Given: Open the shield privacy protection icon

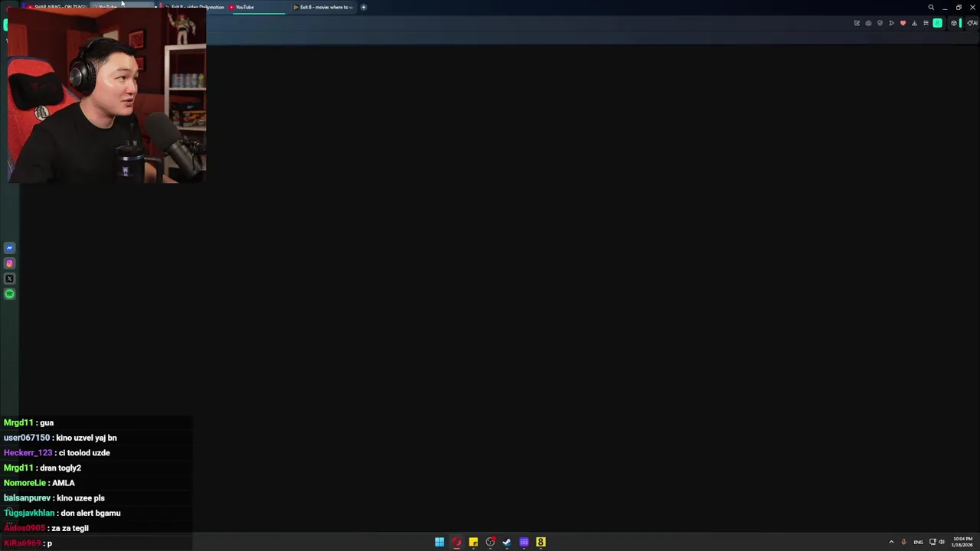Looking at the screenshot, I should pyautogui.click(x=880, y=23).
